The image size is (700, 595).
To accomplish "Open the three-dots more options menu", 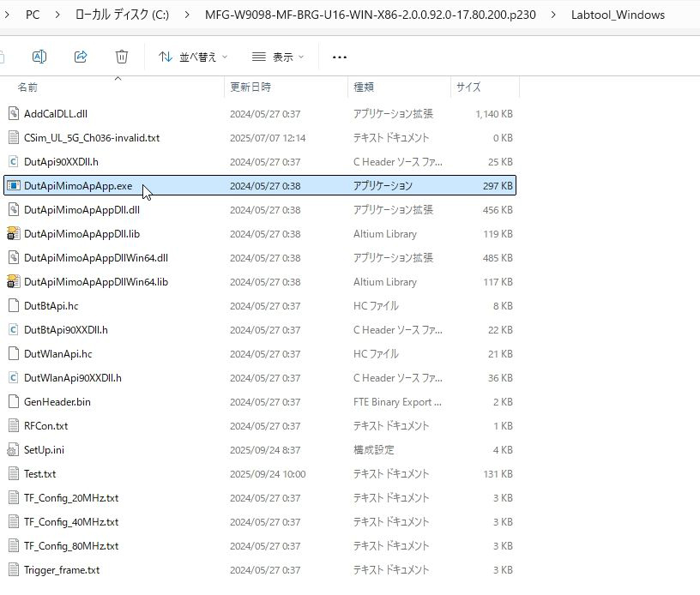I will [x=339, y=57].
